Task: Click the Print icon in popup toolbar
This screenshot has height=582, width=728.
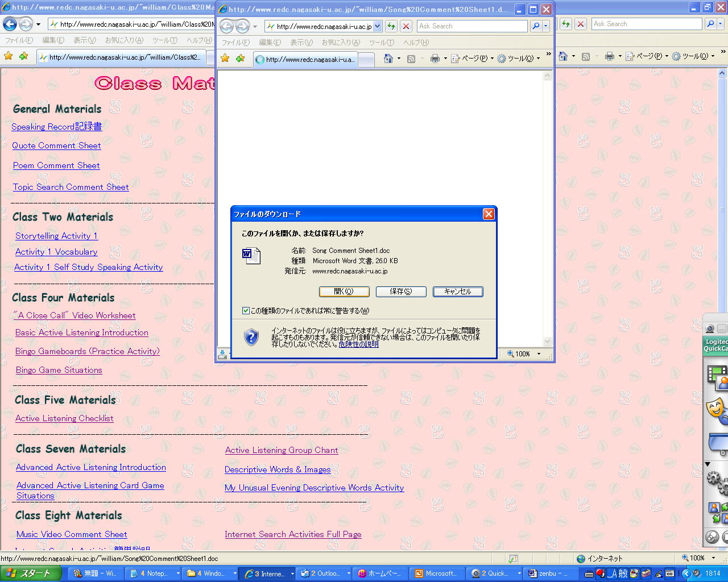Action: tap(435, 59)
